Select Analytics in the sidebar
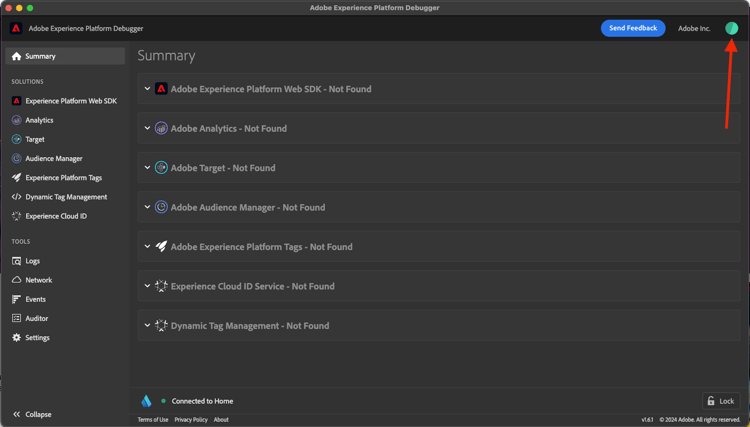Image resolution: width=750 pixels, height=427 pixels. (x=65, y=120)
